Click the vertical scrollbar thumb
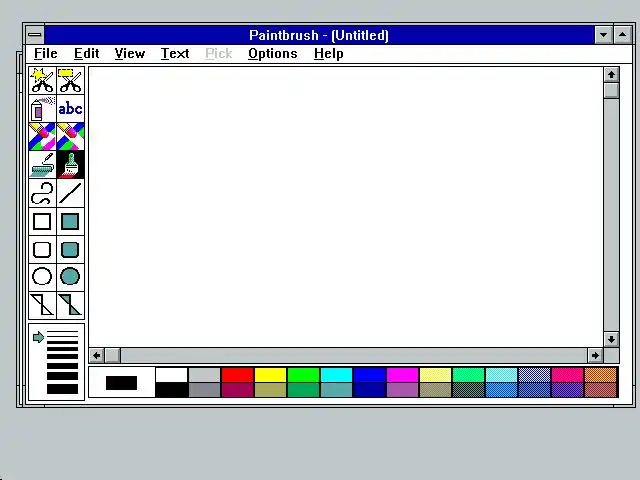Screen dimensions: 640x480 [x=611, y=91]
